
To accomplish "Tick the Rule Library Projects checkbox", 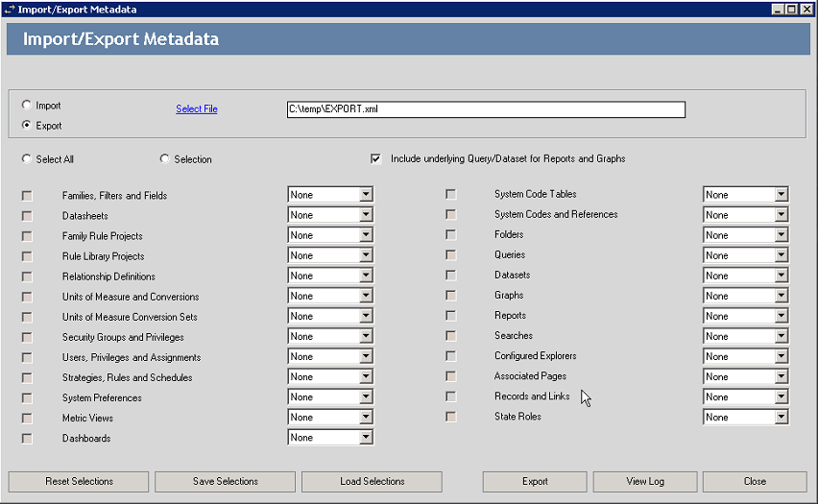I will 27,256.
